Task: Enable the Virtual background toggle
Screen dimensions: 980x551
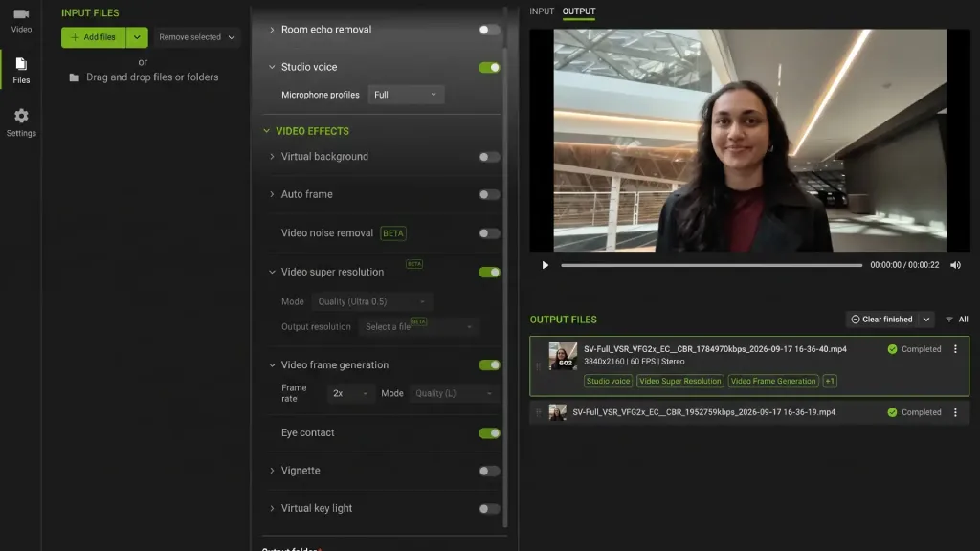Action: coord(489,157)
